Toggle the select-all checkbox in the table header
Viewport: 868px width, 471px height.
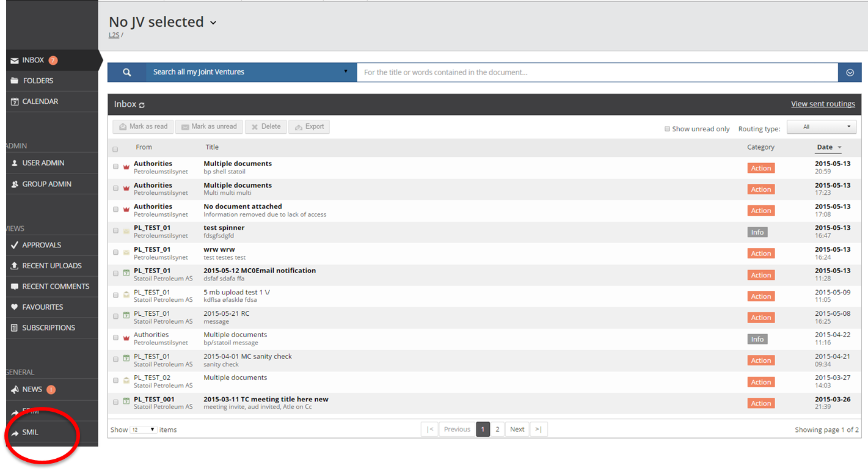[115, 149]
